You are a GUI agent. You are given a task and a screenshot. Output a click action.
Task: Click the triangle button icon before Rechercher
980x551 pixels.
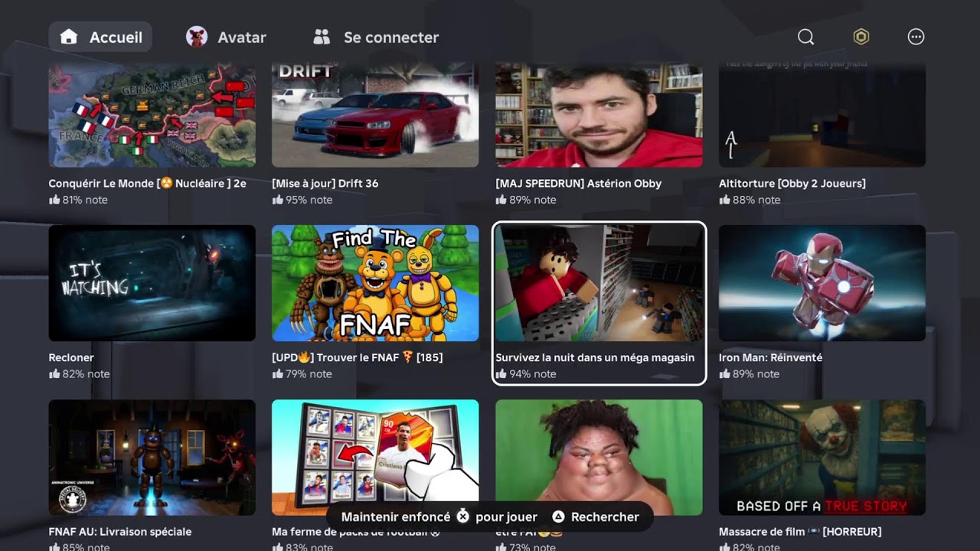[558, 517]
